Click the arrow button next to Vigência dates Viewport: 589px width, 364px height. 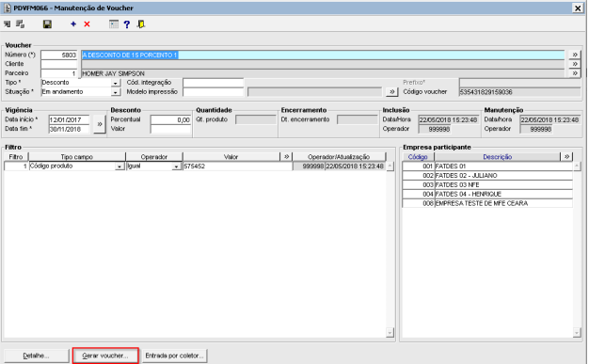click(x=100, y=124)
